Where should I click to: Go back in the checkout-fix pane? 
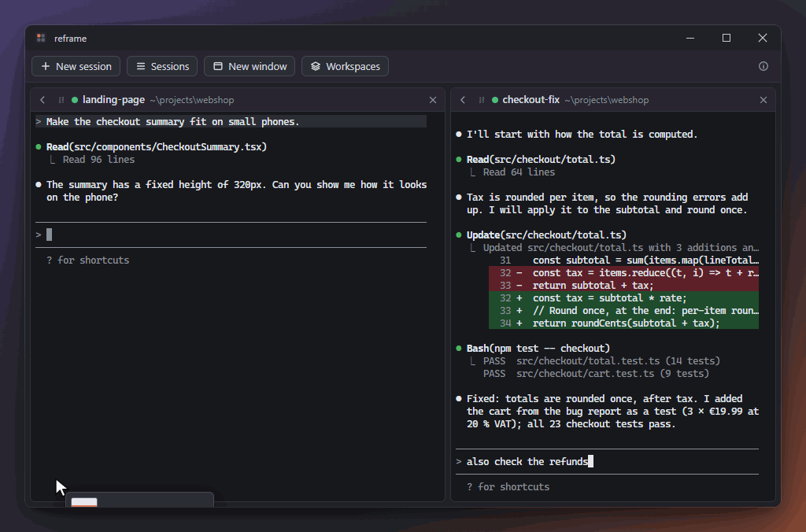463,100
